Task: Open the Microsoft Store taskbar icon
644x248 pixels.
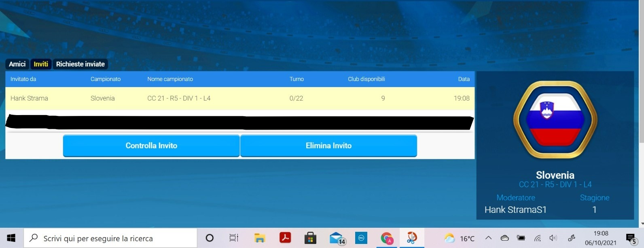Action: point(310,238)
